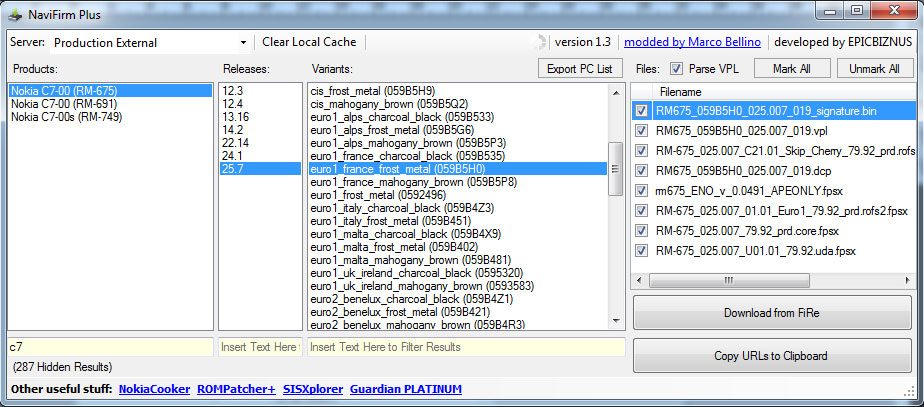Image resolution: width=924 pixels, height=407 pixels.
Task: Uncheck rm675_ENO_v_0.0491_APEONLY.fpsx checkbox
Action: 642,190
